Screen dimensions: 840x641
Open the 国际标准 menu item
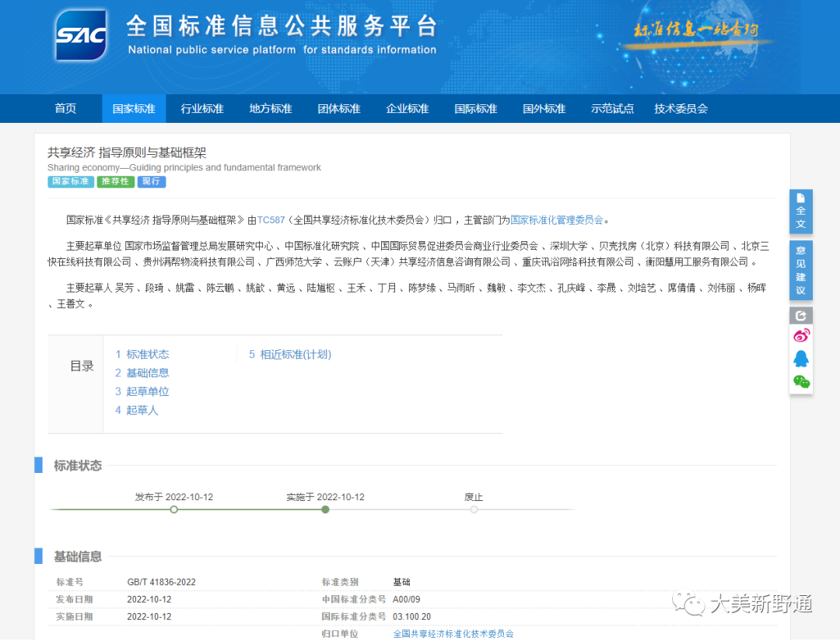coord(475,109)
